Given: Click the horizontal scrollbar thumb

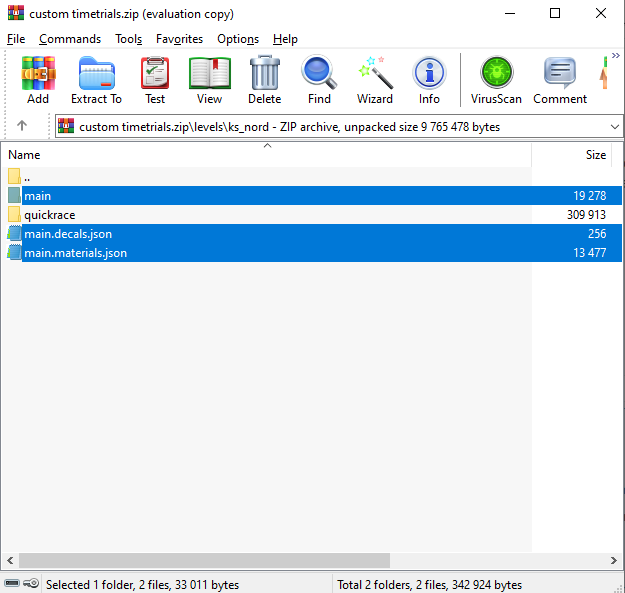Looking at the screenshot, I should pyautogui.click(x=204, y=561).
